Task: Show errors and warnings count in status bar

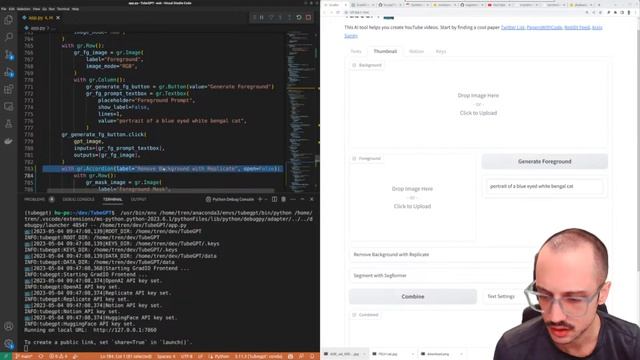Action: click(58, 356)
